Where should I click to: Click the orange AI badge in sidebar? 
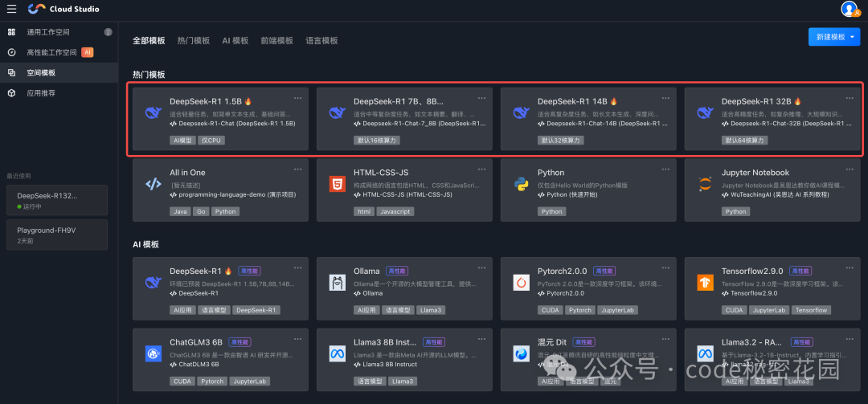88,52
